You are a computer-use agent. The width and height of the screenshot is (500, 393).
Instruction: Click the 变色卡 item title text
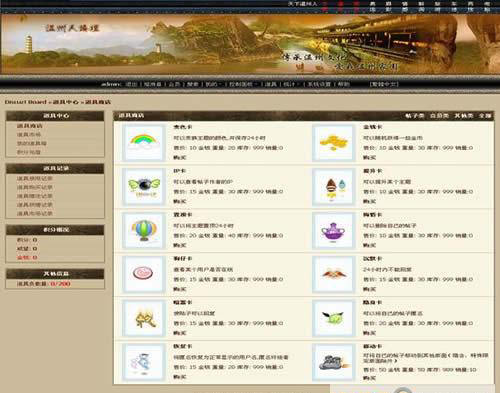[183, 127]
